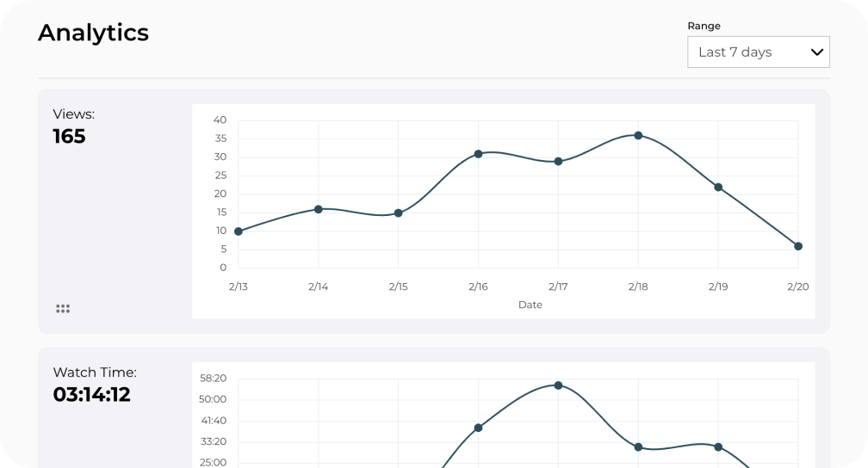Click the peak data point on Watch Time chart
Image resolution: width=868 pixels, height=468 pixels.
coord(558,385)
